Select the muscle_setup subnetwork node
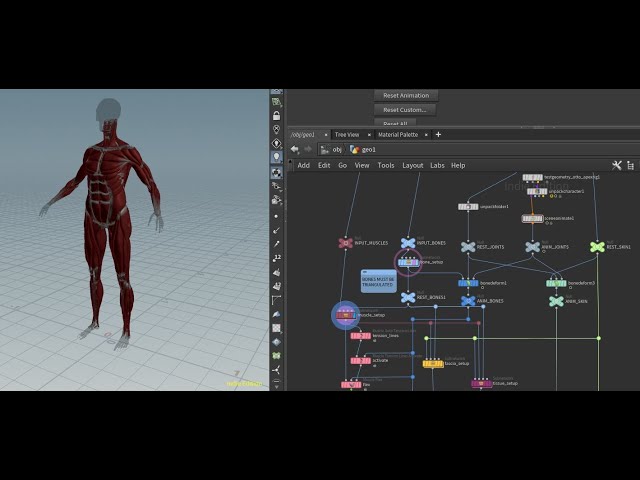The image size is (640, 480). tap(346, 315)
